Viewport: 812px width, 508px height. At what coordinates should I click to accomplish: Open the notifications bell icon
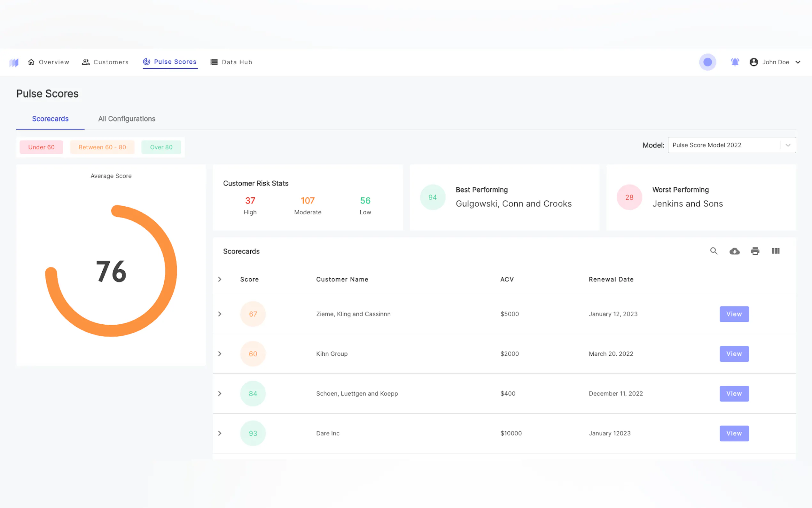point(734,62)
